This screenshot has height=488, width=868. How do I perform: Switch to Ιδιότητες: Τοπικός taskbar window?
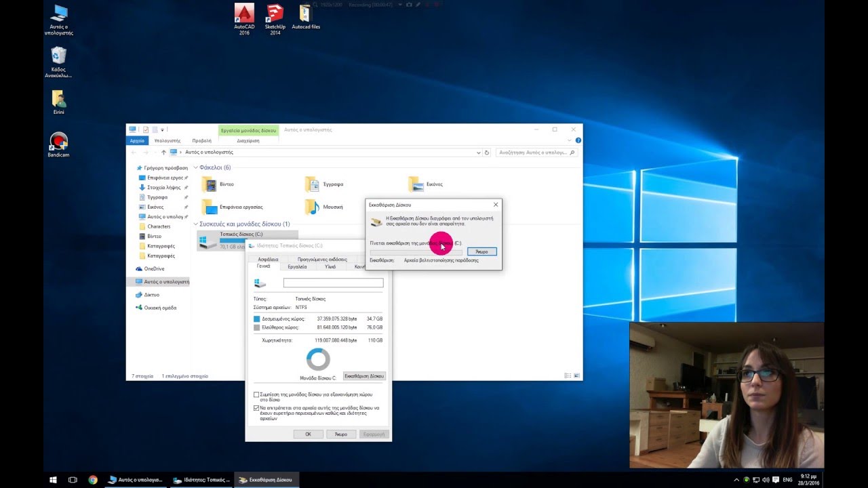tap(201, 480)
